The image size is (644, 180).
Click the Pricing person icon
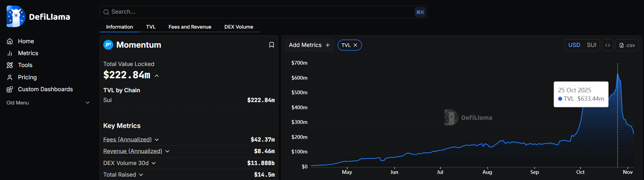coord(10,77)
